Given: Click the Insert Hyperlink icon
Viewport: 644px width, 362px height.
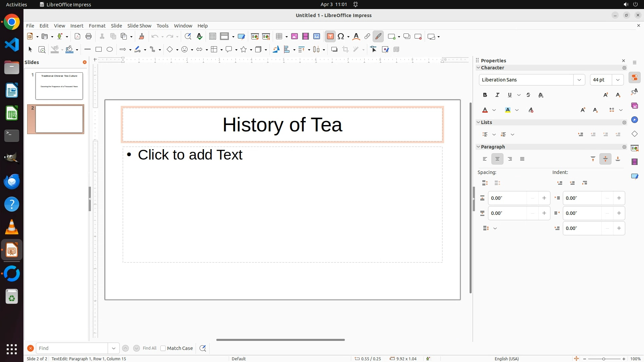Looking at the screenshot, I should click(x=367, y=37).
